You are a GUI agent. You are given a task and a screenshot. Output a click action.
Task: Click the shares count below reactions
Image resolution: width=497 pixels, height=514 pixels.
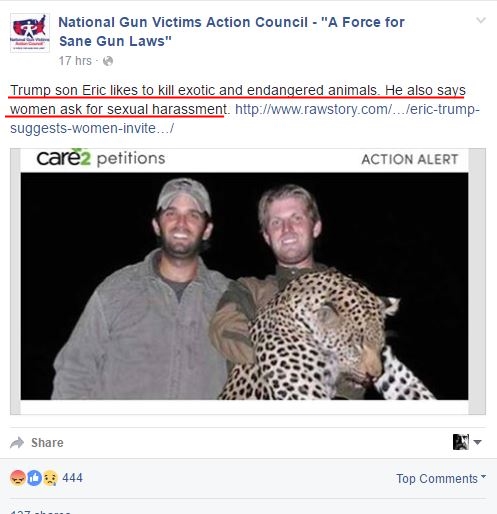click(x=40, y=511)
